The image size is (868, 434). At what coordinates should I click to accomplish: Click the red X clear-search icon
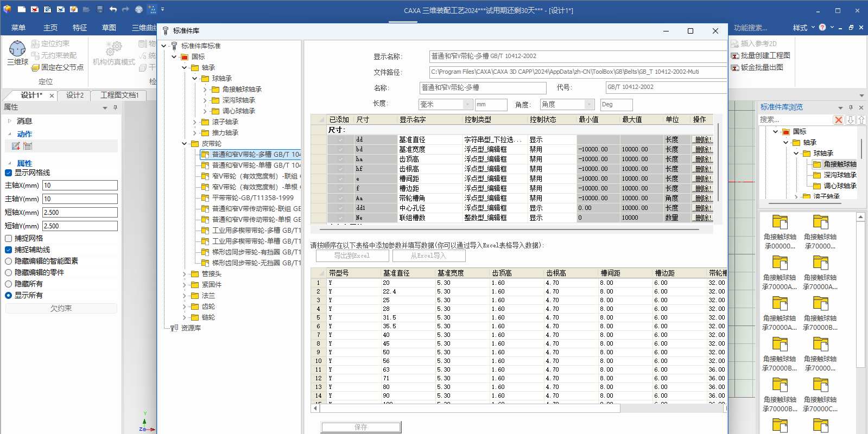[x=839, y=120]
